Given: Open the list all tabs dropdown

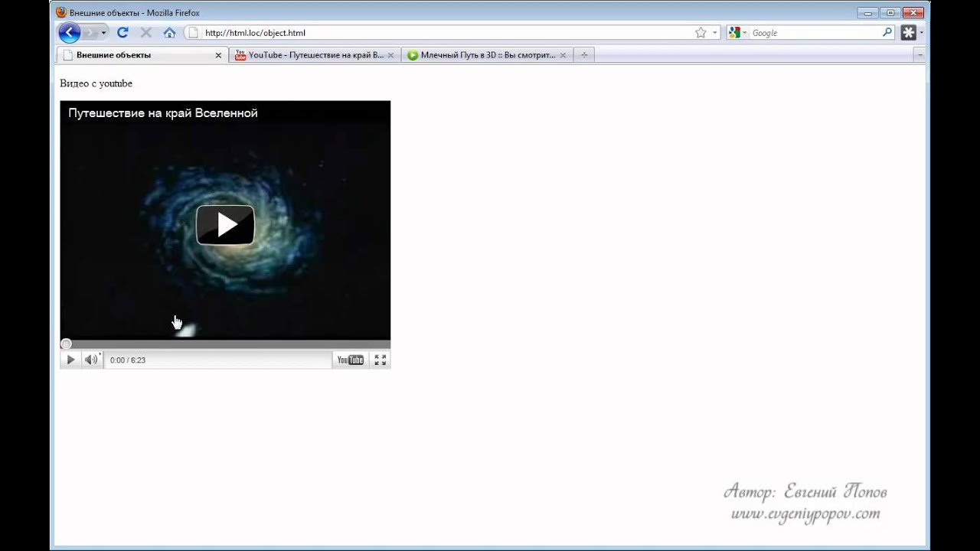Looking at the screenshot, I should tap(920, 55).
